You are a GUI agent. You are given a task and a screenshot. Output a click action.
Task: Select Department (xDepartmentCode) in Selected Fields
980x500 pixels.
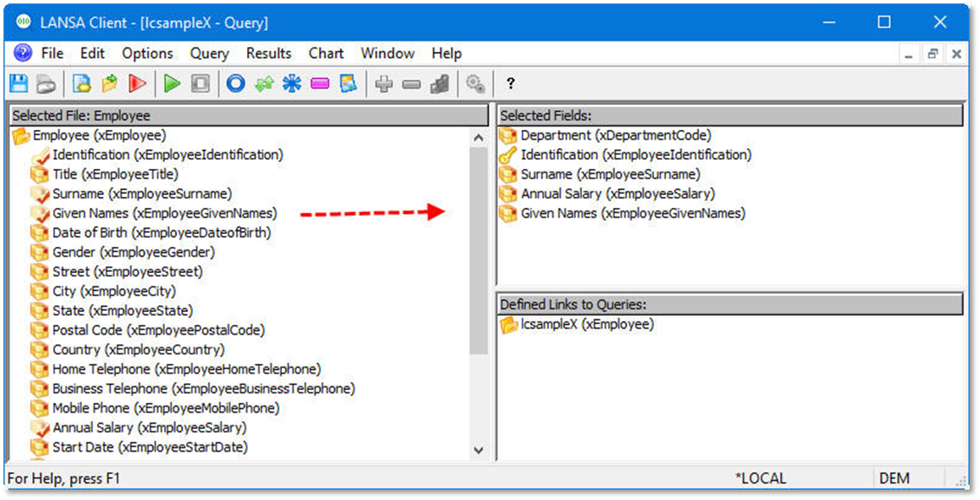click(x=605, y=135)
